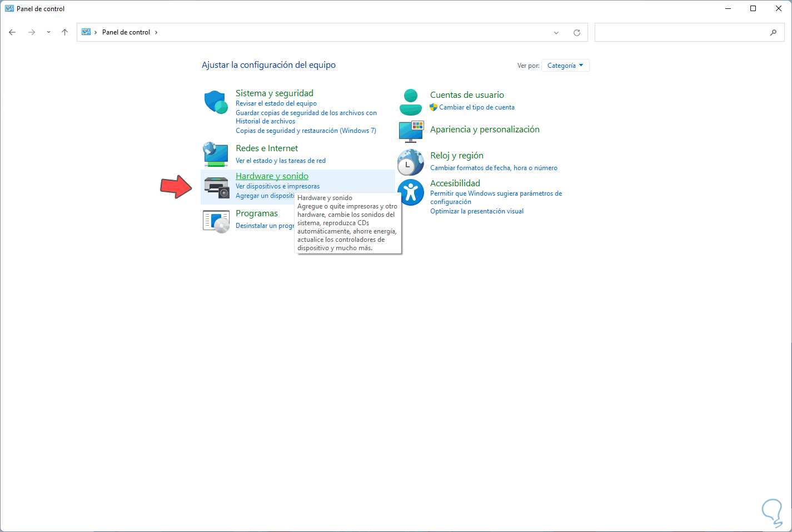Open Guardar copias de seguridad con Historial de archivos

click(x=306, y=117)
